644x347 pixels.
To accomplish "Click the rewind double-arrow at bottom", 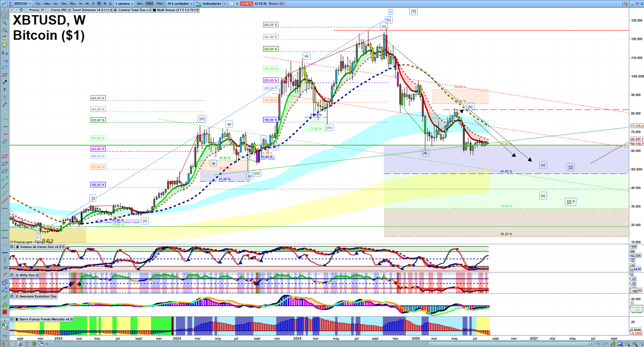I will point(47,344).
